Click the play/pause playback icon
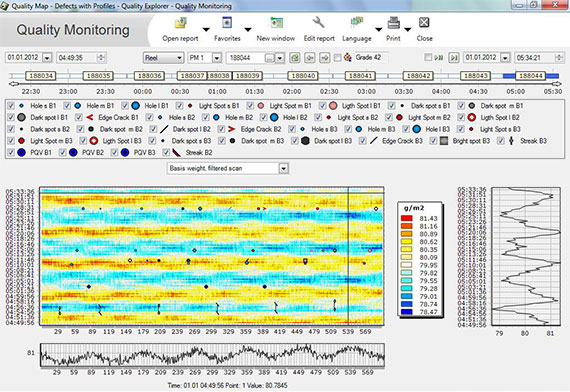 (x=439, y=57)
